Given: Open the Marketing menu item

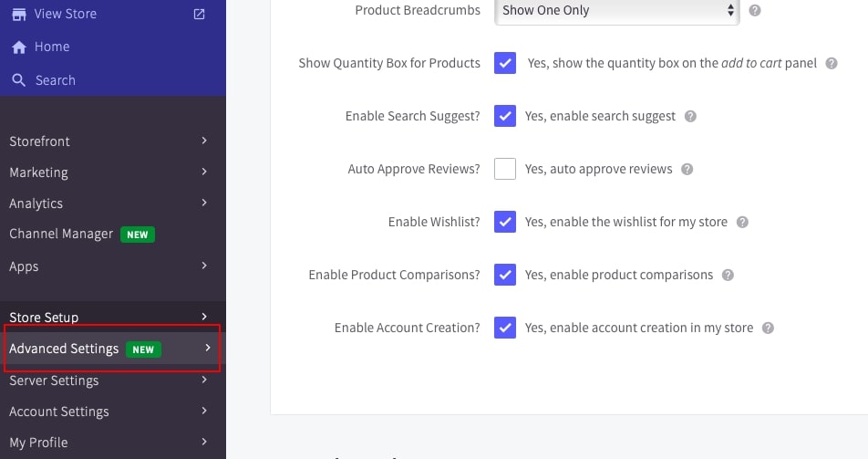Looking at the screenshot, I should [38, 172].
